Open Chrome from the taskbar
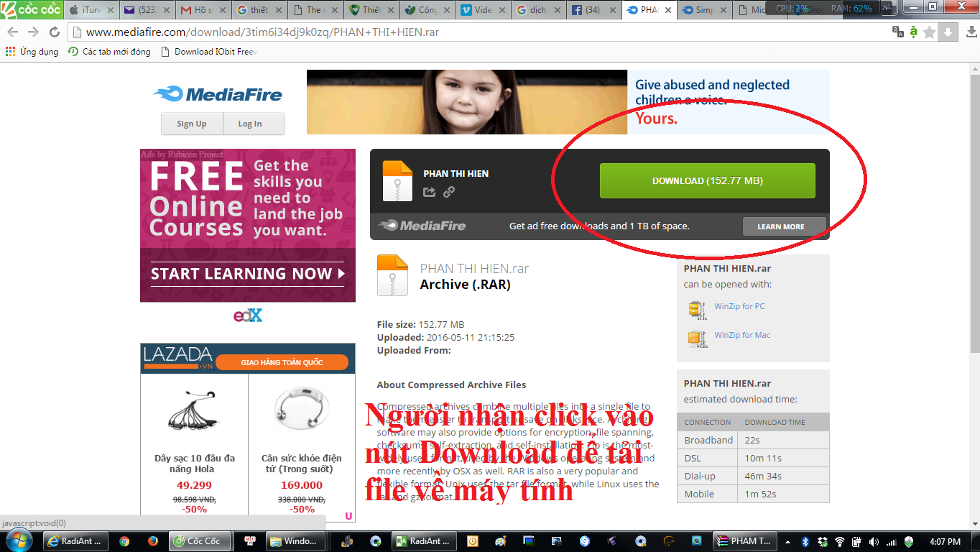980x552 pixels. (x=124, y=541)
